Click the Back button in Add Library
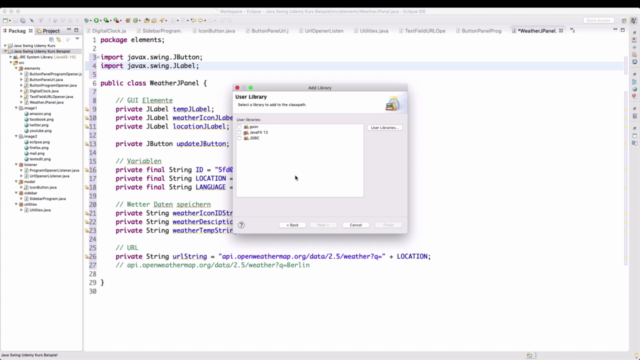Viewport: 640px width, 360px height. 292,225
